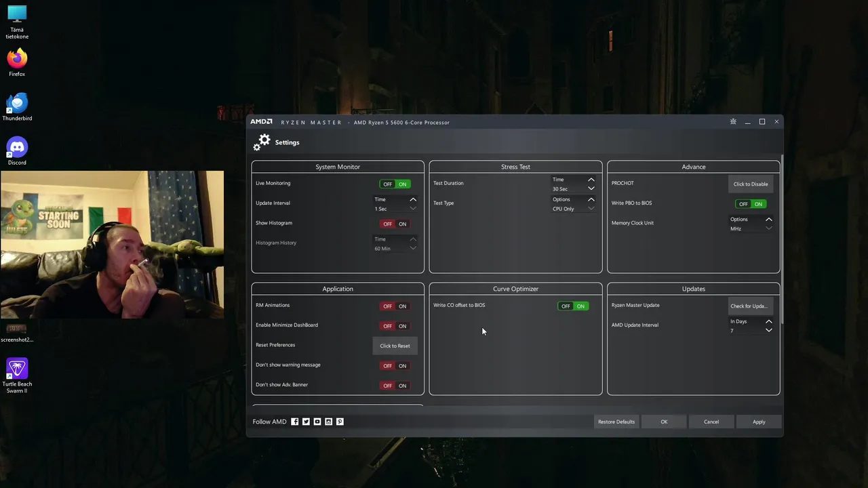The width and height of the screenshot is (868, 488).
Task: Open Discord desktop shortcut
Action: point(17,151)
